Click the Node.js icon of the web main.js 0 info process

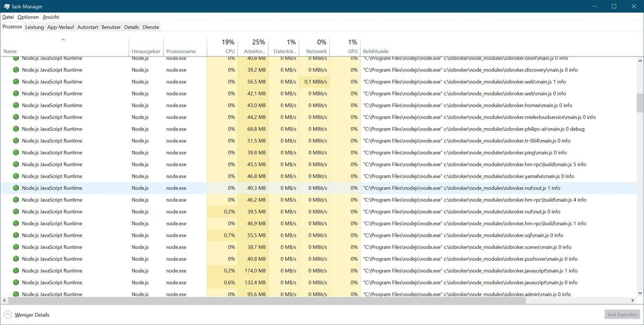coord(16,93)
